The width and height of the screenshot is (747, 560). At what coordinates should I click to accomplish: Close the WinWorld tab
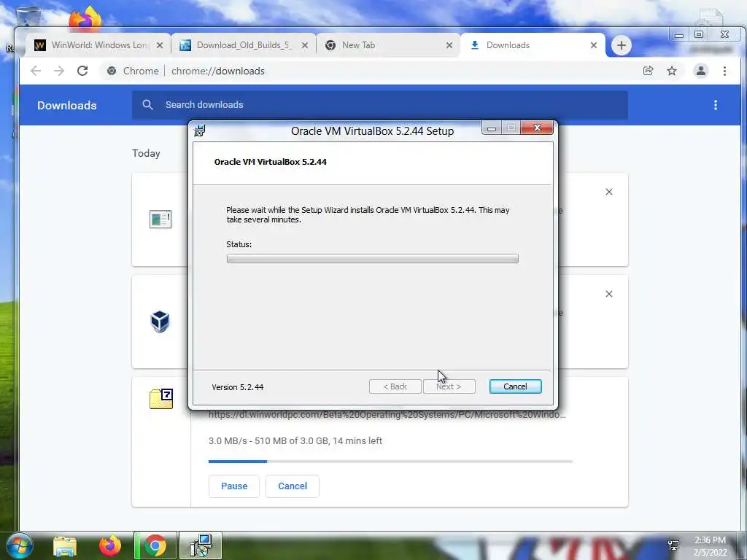[x=160, y=45]
